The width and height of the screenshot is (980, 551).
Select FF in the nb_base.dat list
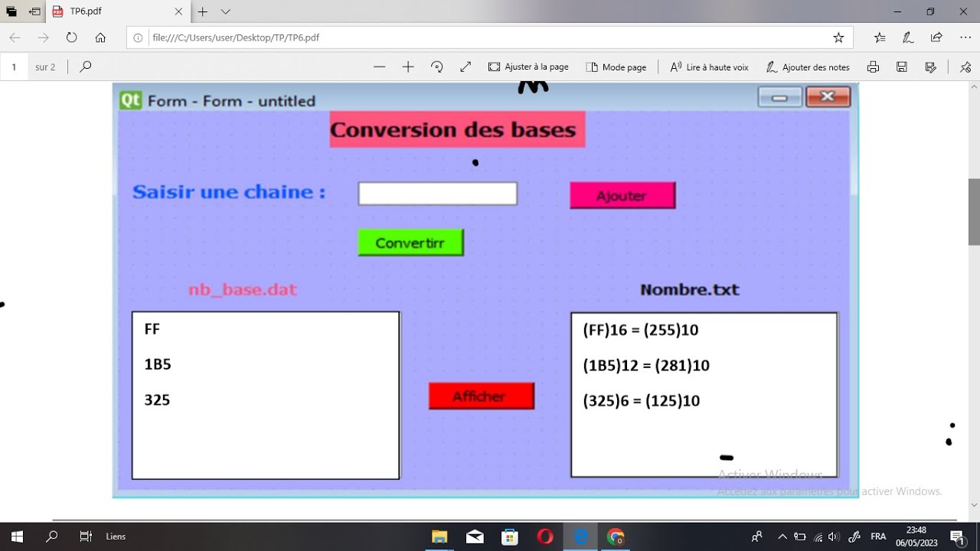(x=152, y=329)
